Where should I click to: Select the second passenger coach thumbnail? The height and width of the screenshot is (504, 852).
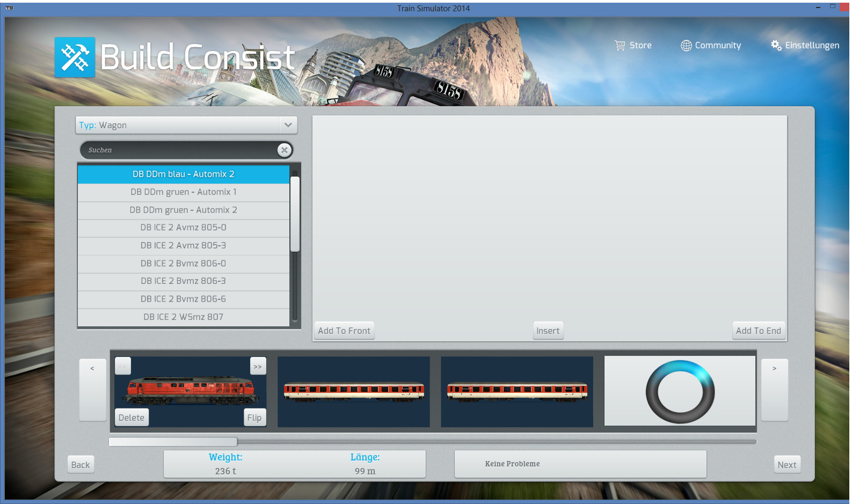[517, 392]
